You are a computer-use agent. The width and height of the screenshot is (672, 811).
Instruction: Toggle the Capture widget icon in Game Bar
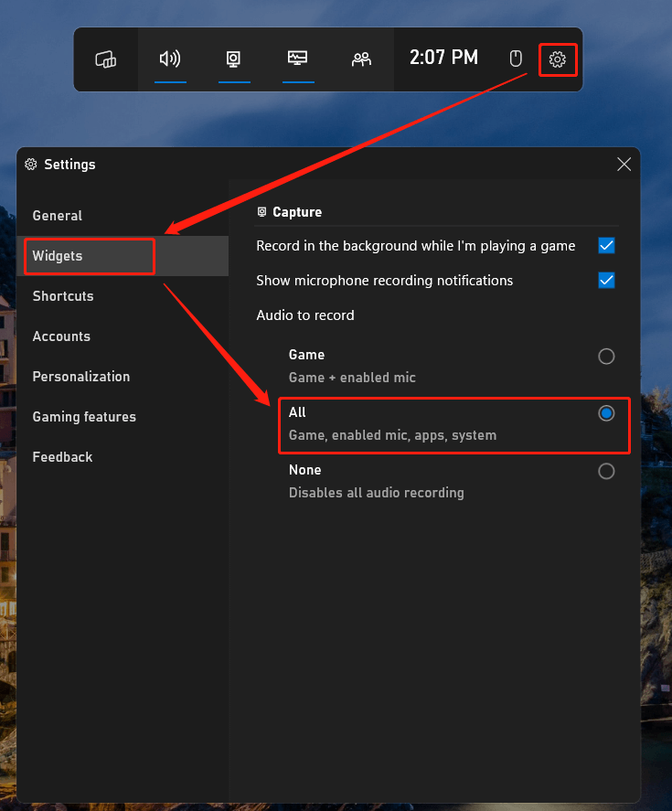[x=234, y=59]
